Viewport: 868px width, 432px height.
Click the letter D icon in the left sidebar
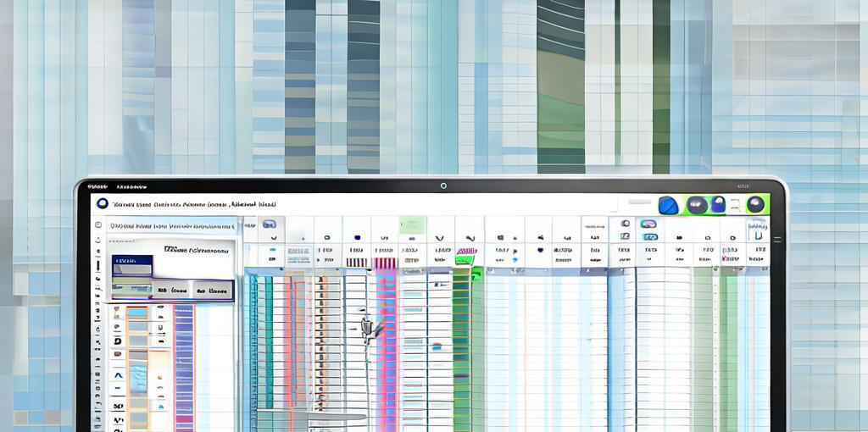point(118,341)
